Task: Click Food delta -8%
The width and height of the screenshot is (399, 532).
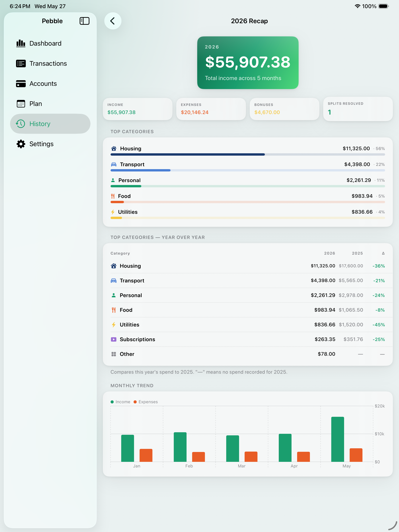Action: click(380, 310)
